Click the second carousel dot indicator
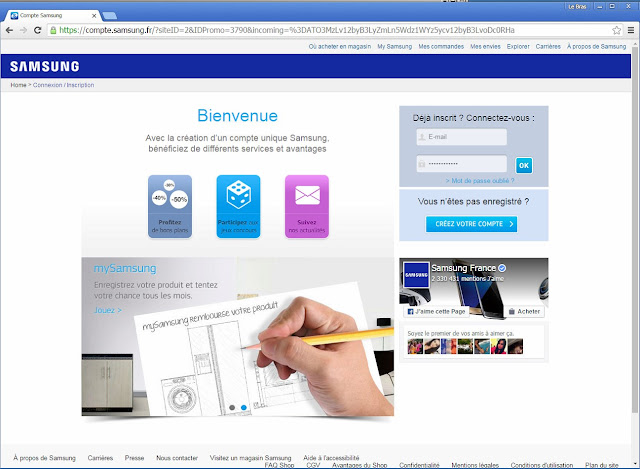The height and width of the screenshot is (469, 640). click(x=244, y=407)
